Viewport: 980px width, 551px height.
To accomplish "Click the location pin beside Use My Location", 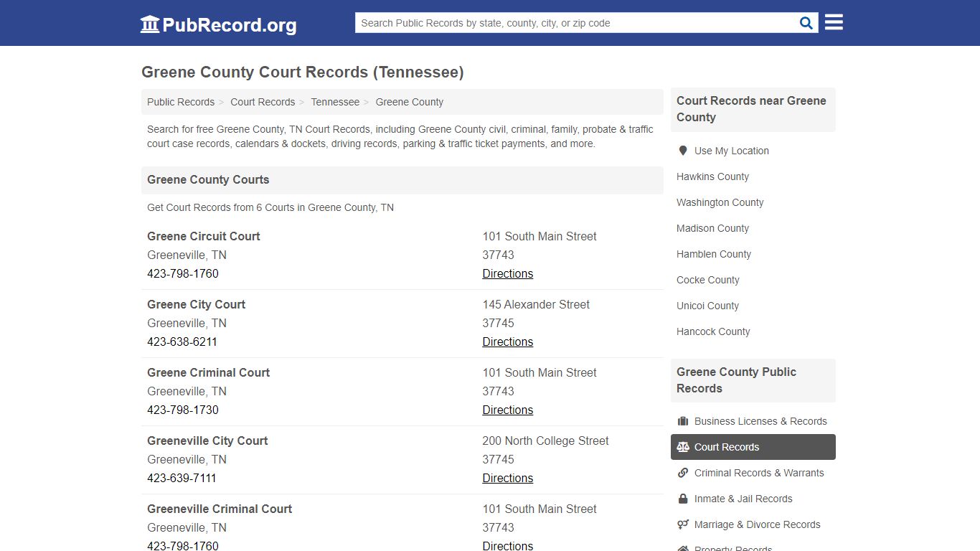I will point(682,151).
